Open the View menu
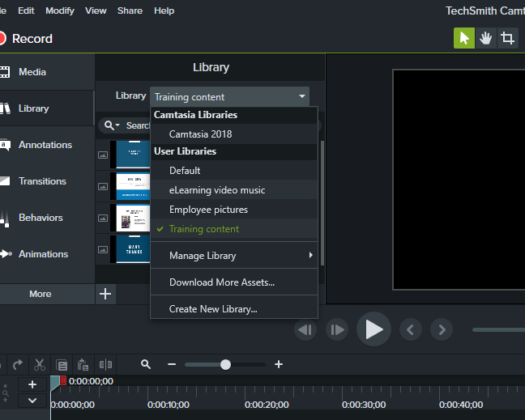 click(x=96, y=11)
